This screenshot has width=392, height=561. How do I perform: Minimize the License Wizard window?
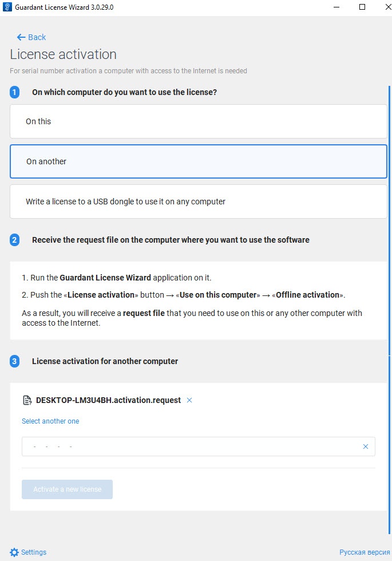pos(336,7)
